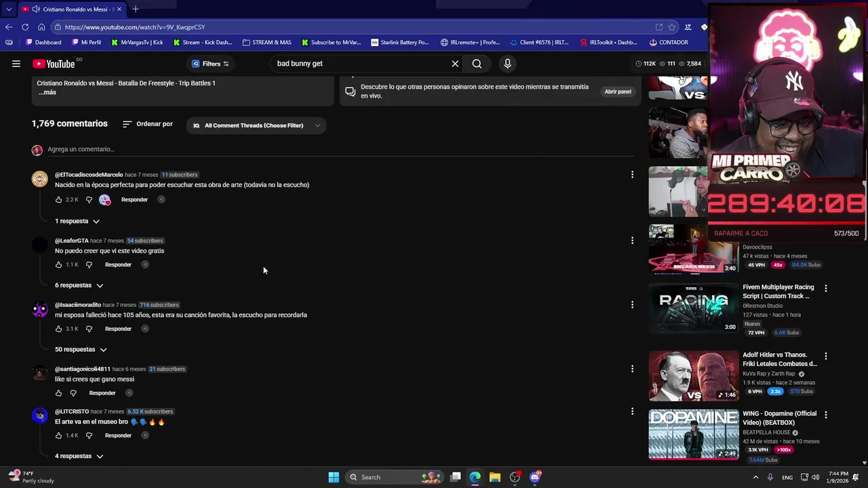Open @LITCRISTO channel link
This screenshot has height=488, width=868.
[72, 411]
